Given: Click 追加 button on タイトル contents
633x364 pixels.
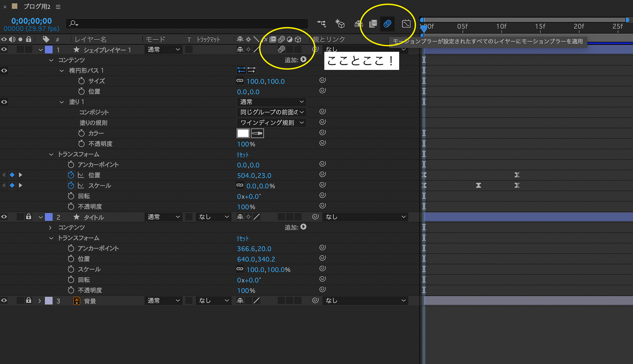Looking at the screenshot, I should (x=303, y=227).
